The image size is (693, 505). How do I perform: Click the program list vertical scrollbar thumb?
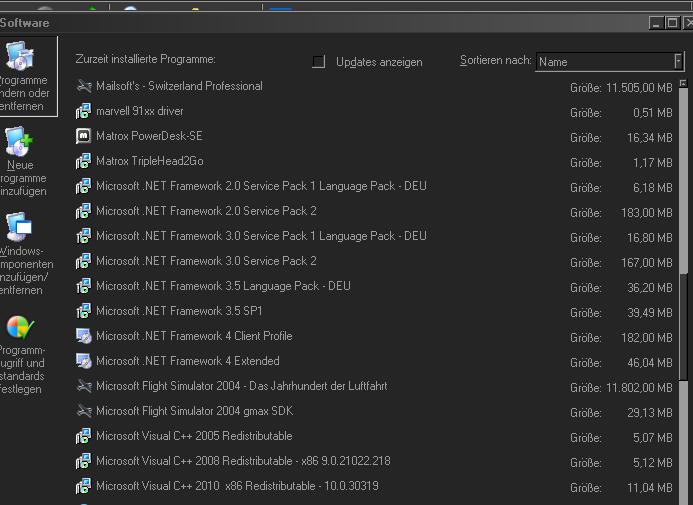click(683, 325)
